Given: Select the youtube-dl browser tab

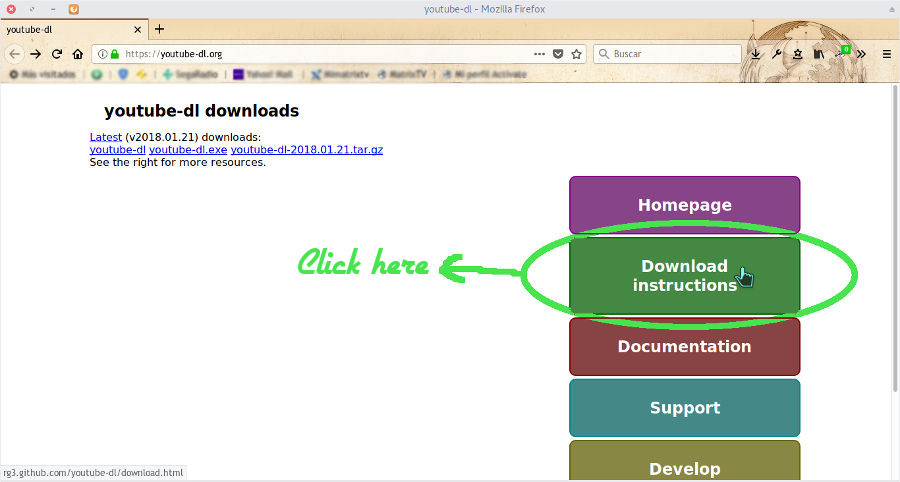Looking at the screenshot, I should [x=73, y=29].
